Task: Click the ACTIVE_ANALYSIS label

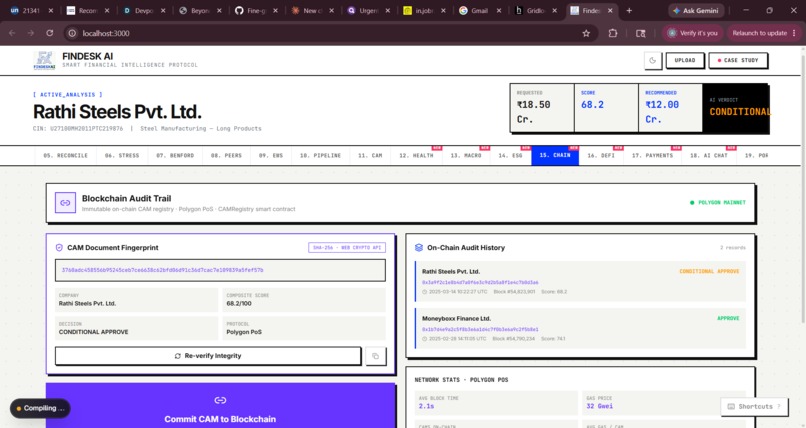Action: point(68,95)
